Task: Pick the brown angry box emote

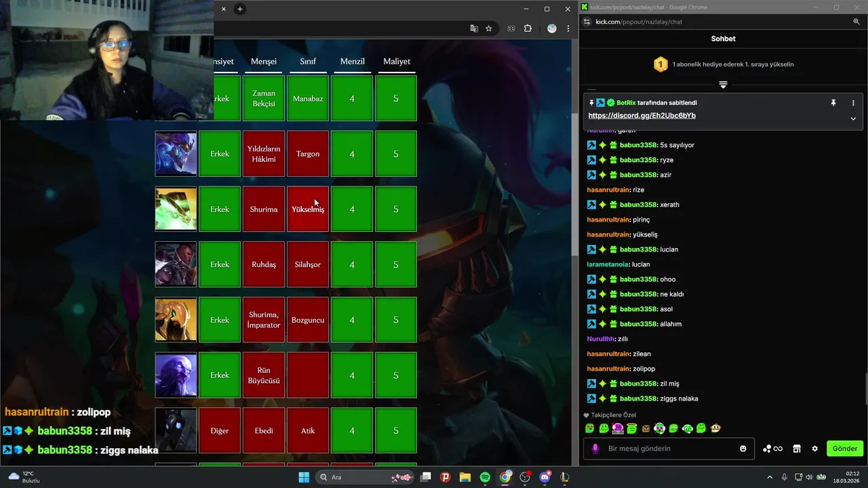Action: tap(646, 428)
